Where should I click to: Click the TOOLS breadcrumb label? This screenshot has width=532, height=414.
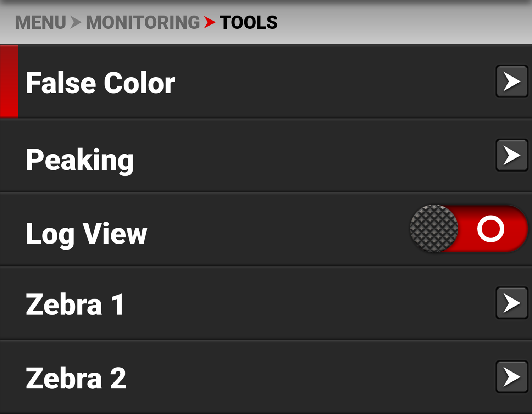click(x=248, y=22)
